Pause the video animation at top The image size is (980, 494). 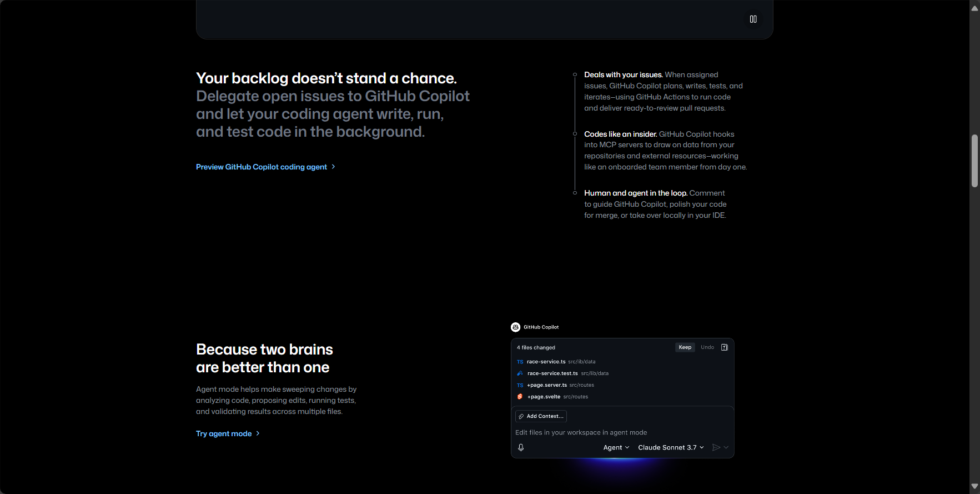[753, 19]
